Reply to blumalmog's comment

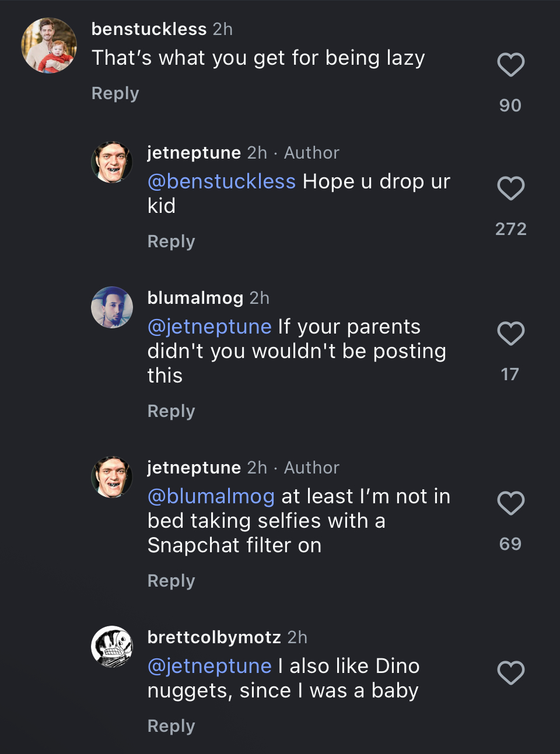[171, 411]
